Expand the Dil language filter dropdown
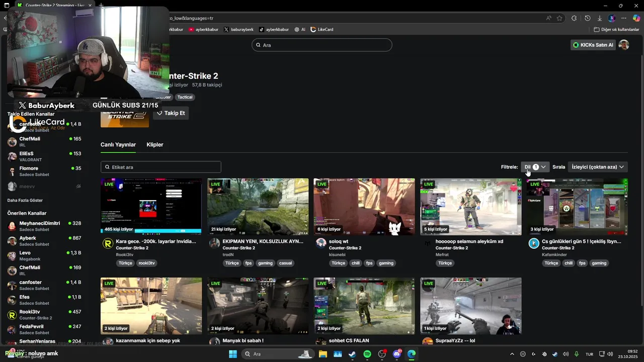Viewport: 644px width, 362px height. click(x=535, y=167)
